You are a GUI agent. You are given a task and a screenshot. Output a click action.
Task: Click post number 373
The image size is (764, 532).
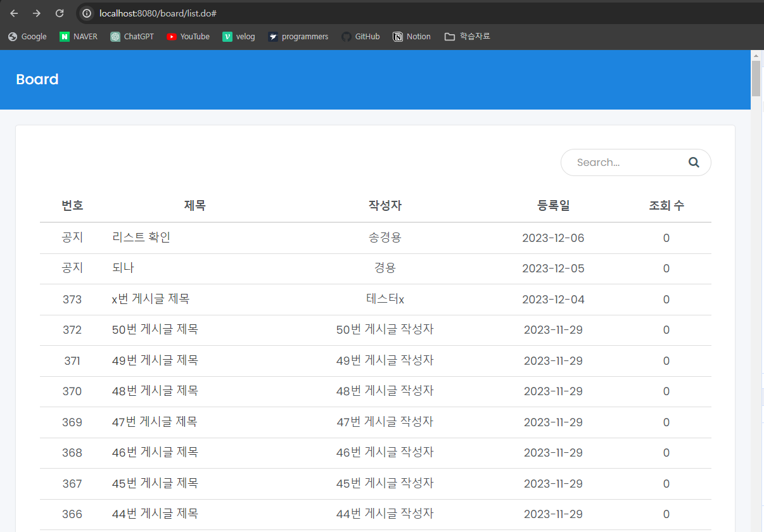pos(72,300)
